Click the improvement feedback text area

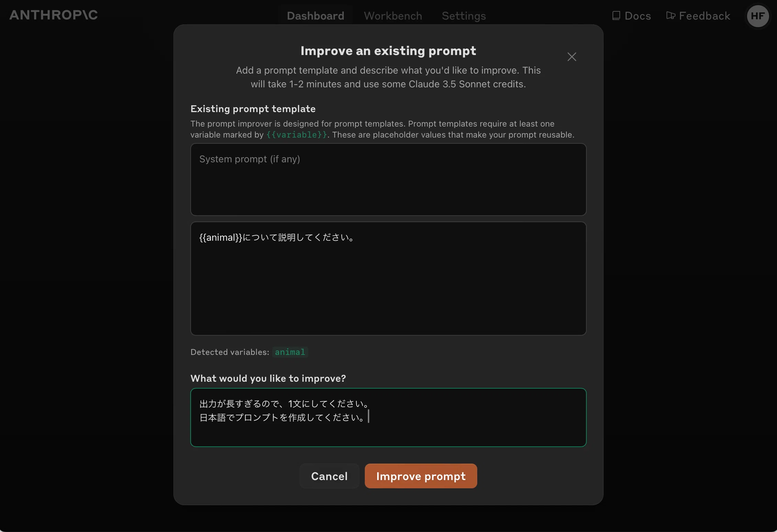coord(388,417)
